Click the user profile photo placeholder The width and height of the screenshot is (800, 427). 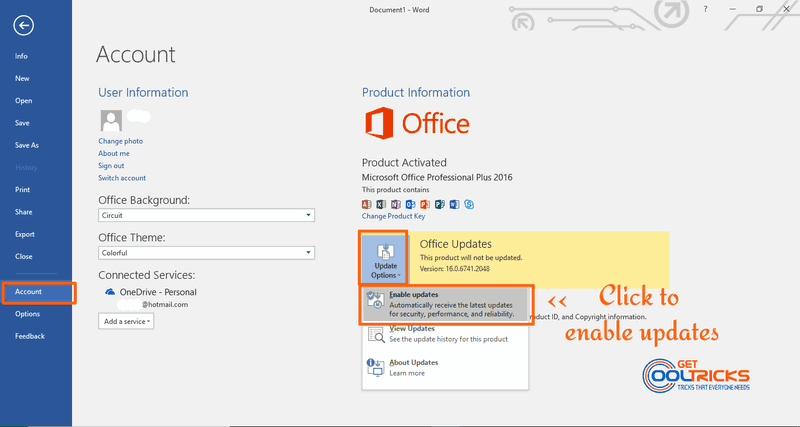tap(111, 121)
